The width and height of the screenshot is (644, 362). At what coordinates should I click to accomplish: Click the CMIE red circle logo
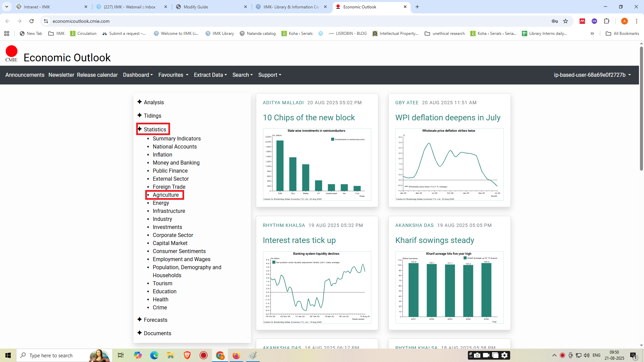pyautogui.click(x=11, y=52)
